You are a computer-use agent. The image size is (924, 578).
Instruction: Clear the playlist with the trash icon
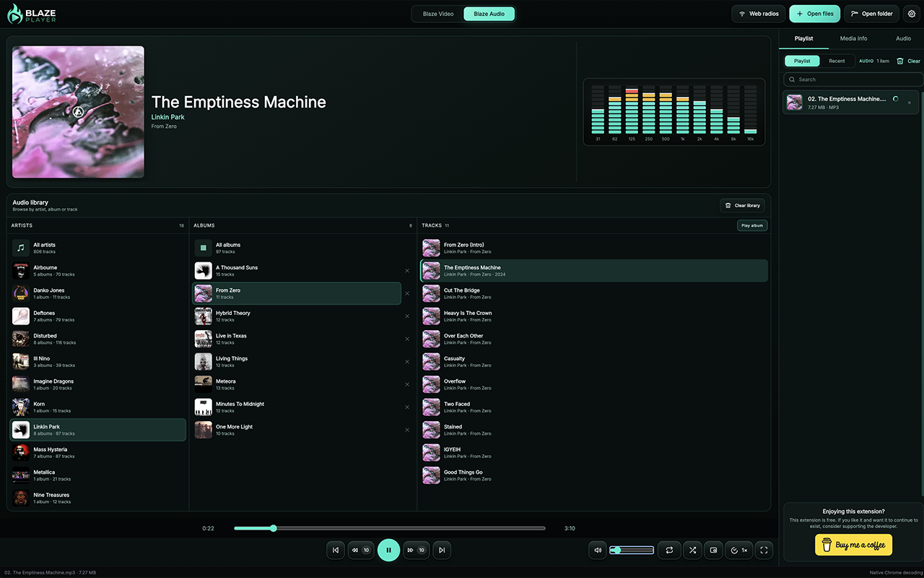908,61
